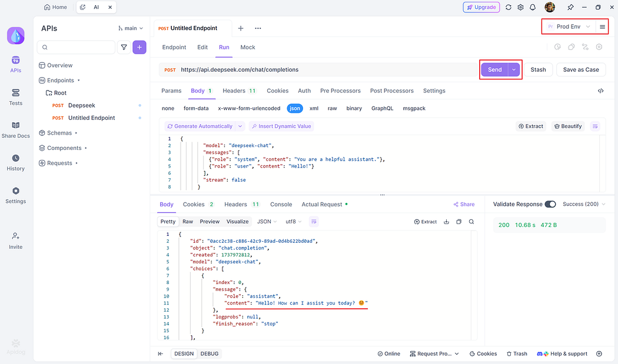Open the request Headers tab
This screenshot has height=364, width=618.
pos(239,91)
